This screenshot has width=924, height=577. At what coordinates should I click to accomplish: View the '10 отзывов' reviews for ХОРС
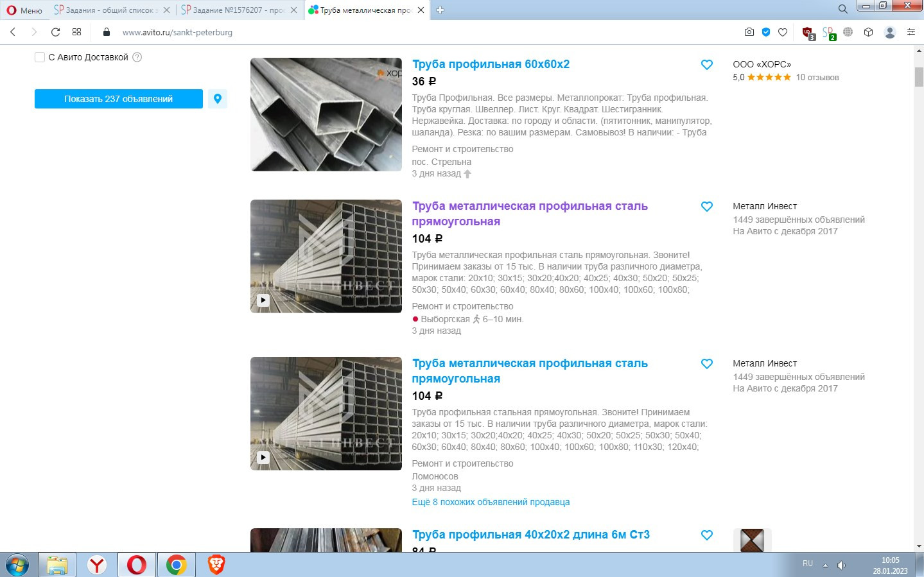(817, 78)
